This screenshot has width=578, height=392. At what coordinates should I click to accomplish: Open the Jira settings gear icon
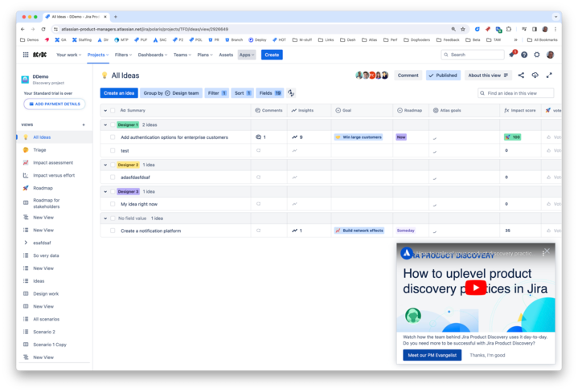(x=537, y=55)
